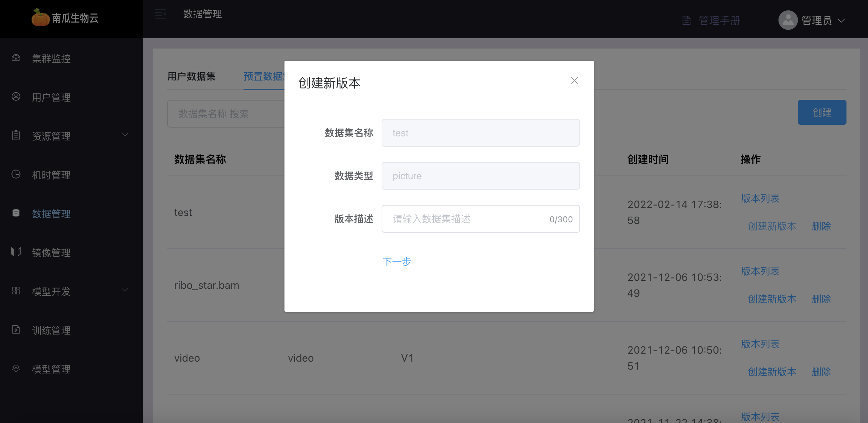The width and height of the screenshot is (868, 423).
Task: Open 版本列表 for ribo_star.bam
Action: point(760,271)
